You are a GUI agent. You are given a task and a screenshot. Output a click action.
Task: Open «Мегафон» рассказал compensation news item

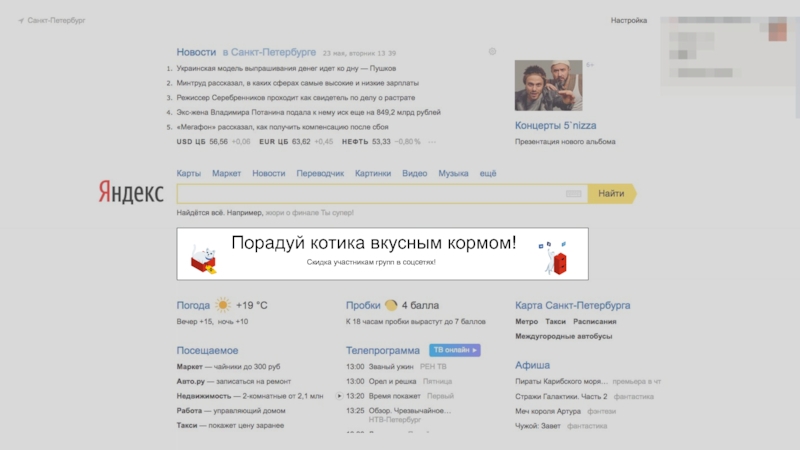[283, 127]
